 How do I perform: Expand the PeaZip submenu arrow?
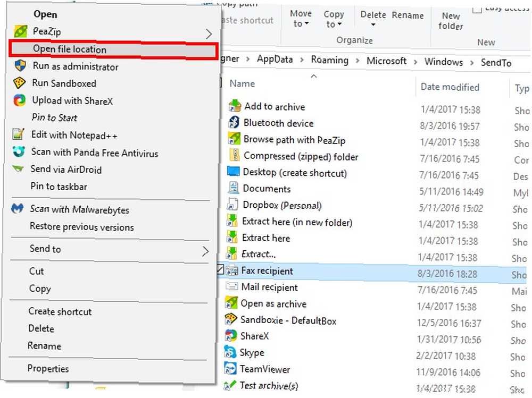[209, 33]
